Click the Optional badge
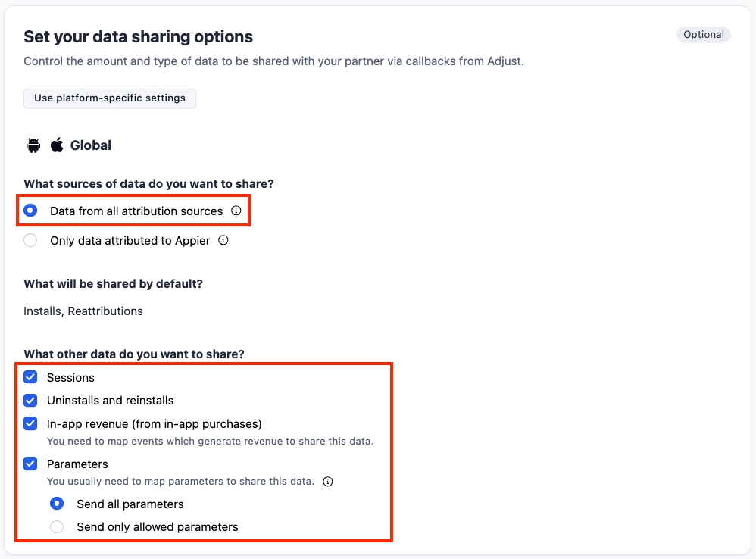 (x=703, y=35)
